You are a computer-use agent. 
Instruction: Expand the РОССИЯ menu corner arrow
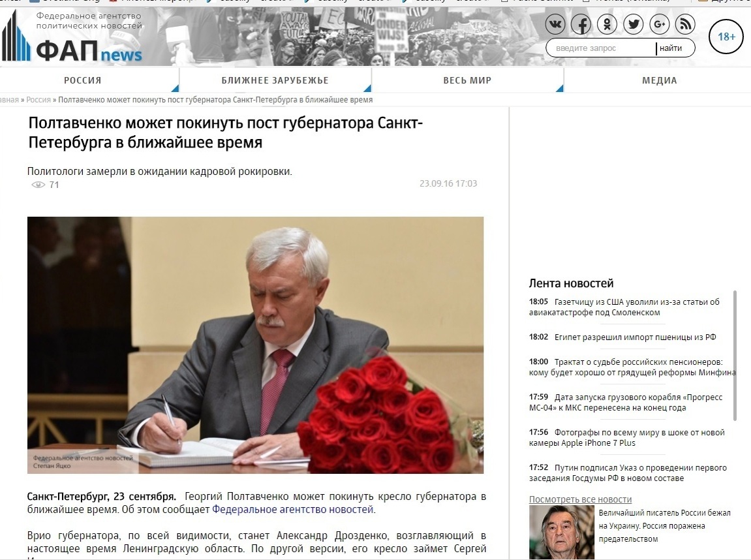pos(176,88)
